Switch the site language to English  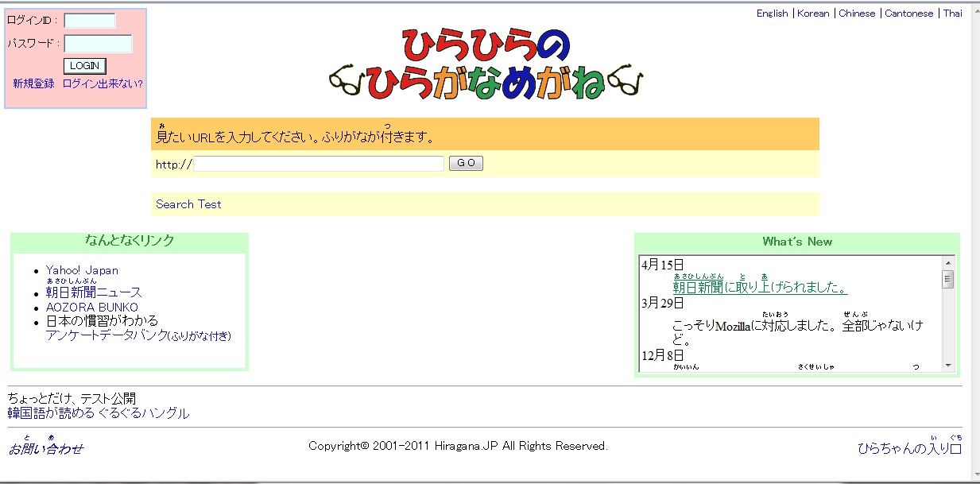point(771,13)
